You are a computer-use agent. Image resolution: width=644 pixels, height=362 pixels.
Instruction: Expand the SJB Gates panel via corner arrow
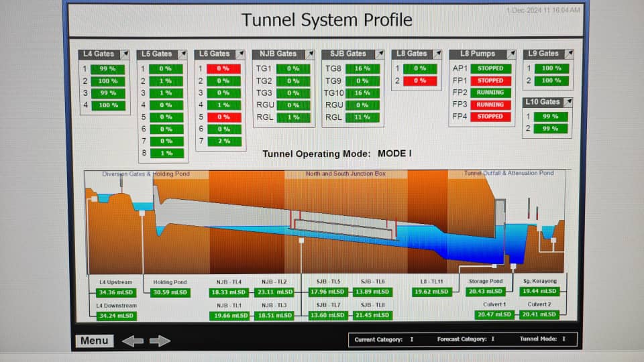(380, 54)
